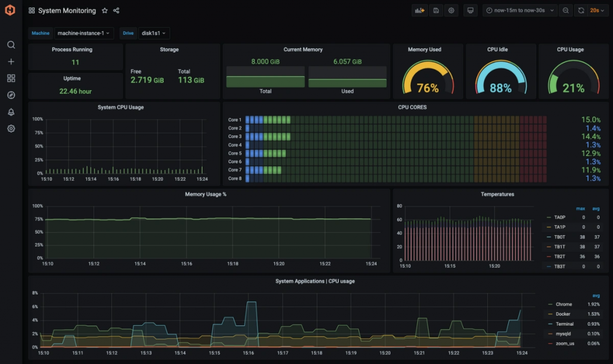Open the CPU CORES panel title menu
The width and height of the screenshot is (613, 364).
click(x=412, y=107)
